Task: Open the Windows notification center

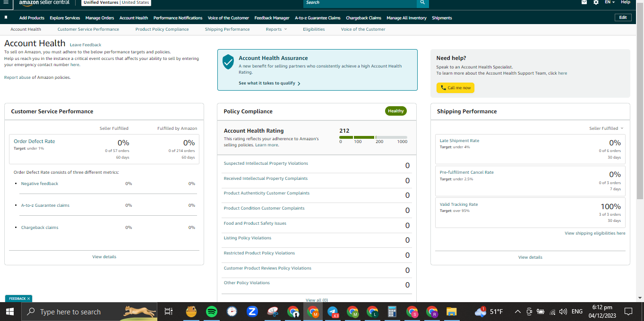Action: coord(628,312)
